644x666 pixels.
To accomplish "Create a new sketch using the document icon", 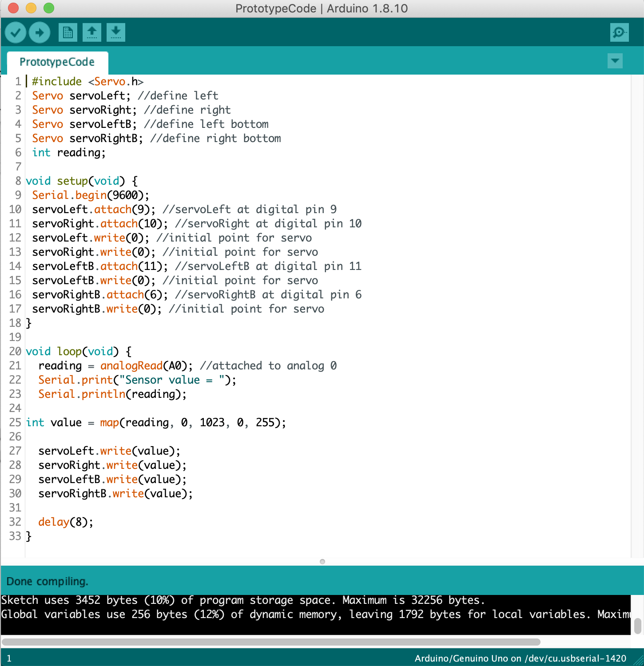I will click(67, 32).
